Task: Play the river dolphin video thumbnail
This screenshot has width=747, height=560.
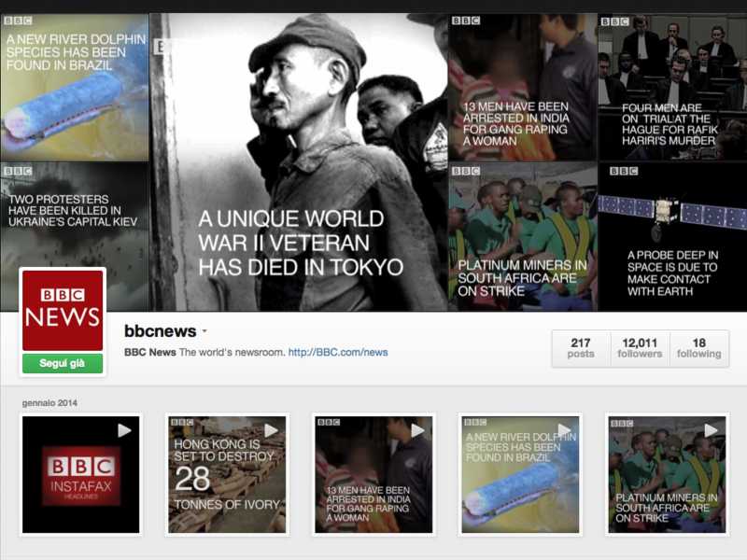Action: 565,430
